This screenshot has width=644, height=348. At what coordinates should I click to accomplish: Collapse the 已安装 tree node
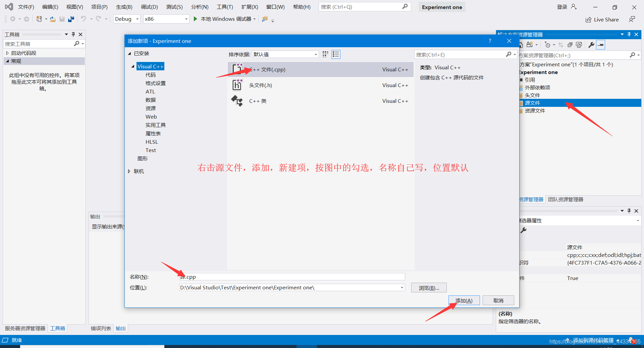coord(129,53)
